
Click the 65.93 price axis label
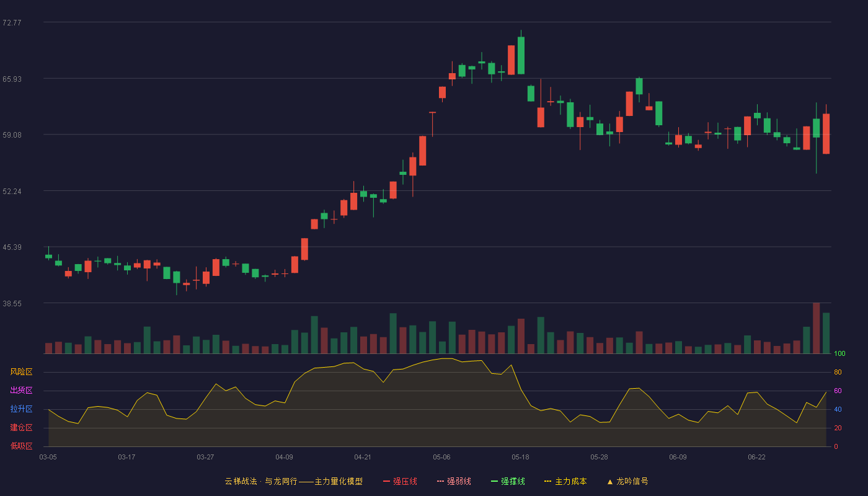(12, 79)
